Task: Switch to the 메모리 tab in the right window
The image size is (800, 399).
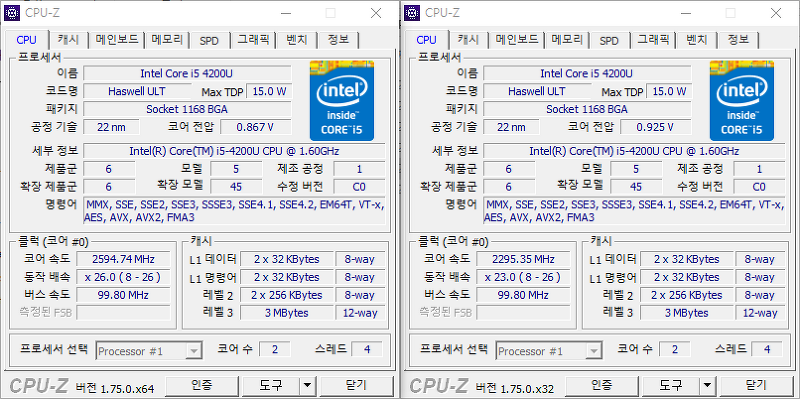Action: tap(567, 40)
